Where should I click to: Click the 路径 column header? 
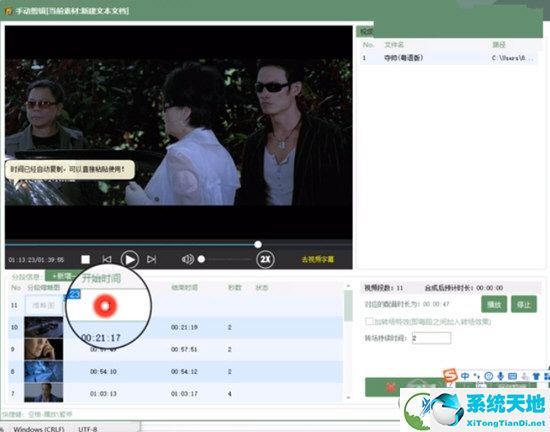tap(499, 45)
